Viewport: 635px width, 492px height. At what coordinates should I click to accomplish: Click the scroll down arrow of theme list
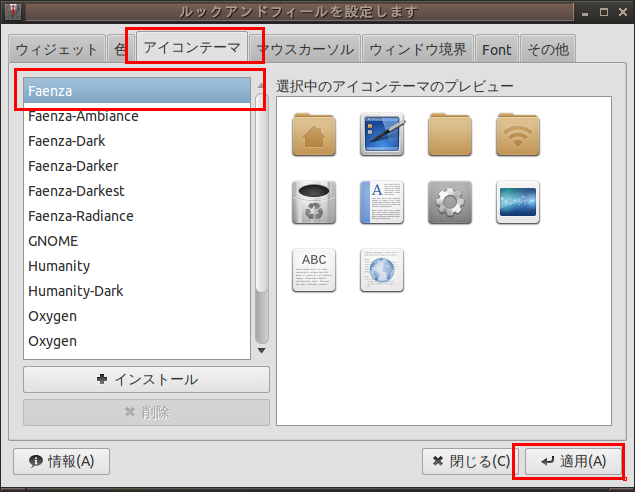coord(262,350)
